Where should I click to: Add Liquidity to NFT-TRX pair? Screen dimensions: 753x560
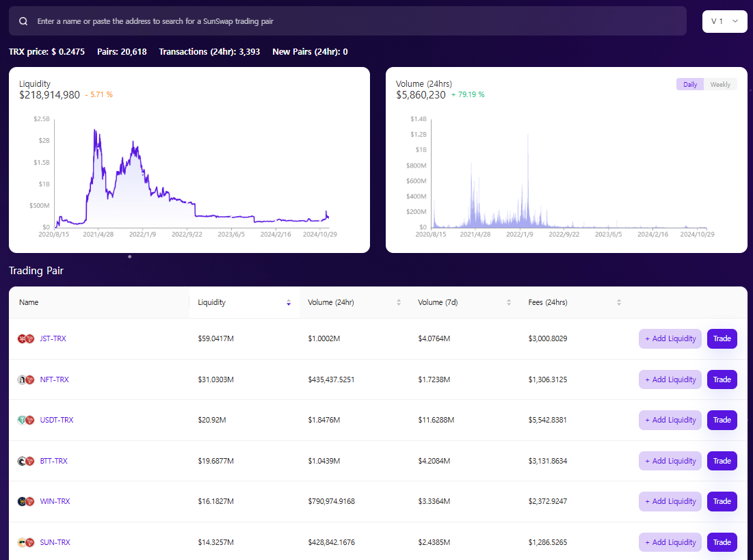click(670, 379)
